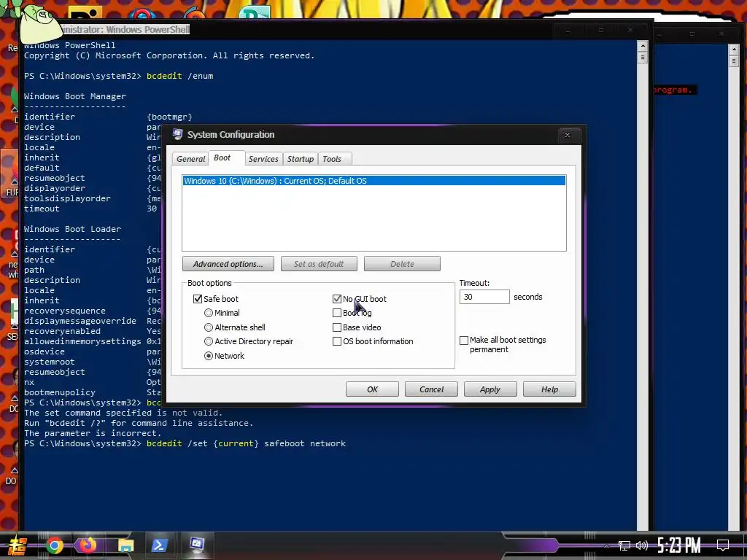Screen dimensions: 747x560
Task: Switch to the Tools tab
Action: tap(332, 159)
